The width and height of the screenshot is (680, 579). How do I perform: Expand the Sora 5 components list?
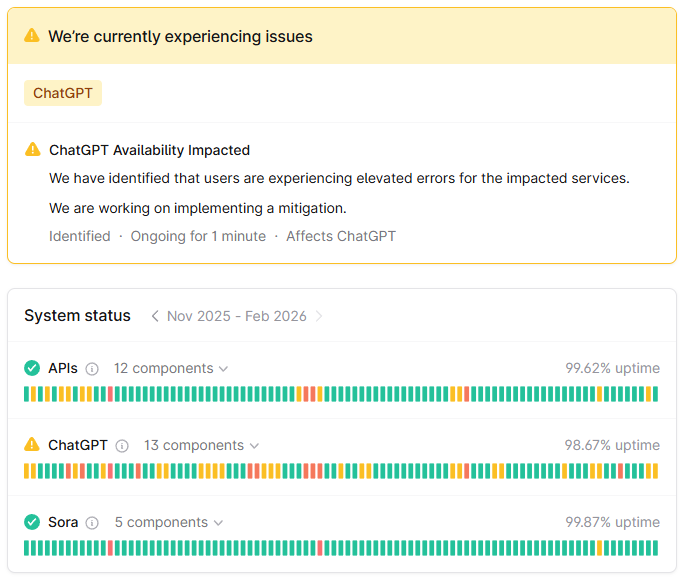pos(169,522)
